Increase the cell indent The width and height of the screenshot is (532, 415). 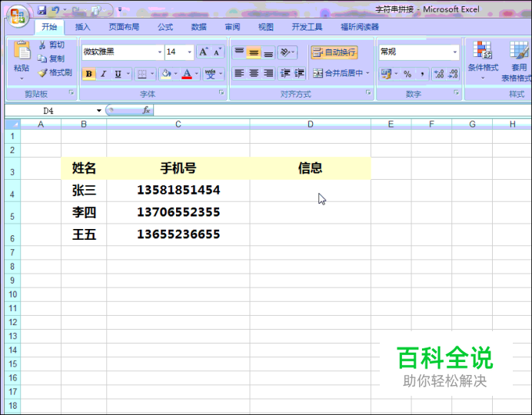(x=299, y=73)
